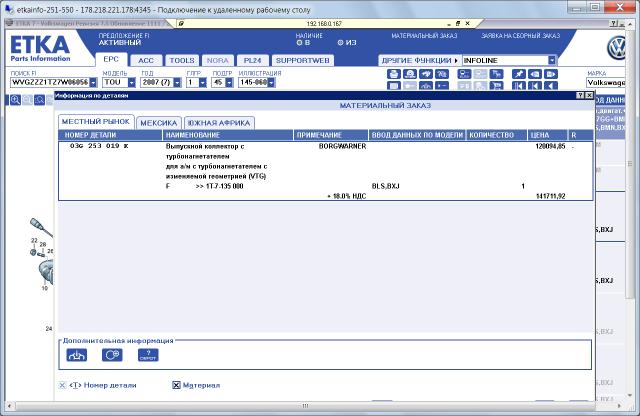Click the fourth icon in first toolbar group, top row
Image resolution: width=640 pixels, height=416 pixels.
pyautogui.click(x=442, y=74)
